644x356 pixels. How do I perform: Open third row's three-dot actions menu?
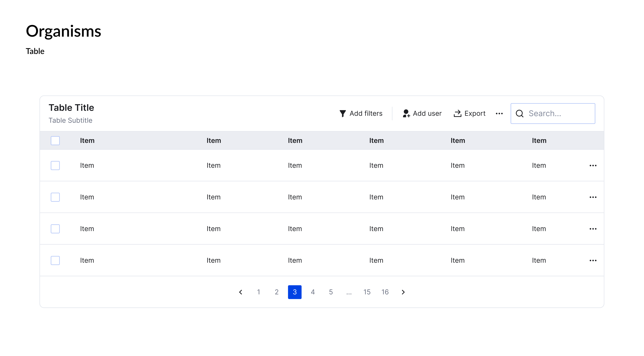(x=593, y=229)
